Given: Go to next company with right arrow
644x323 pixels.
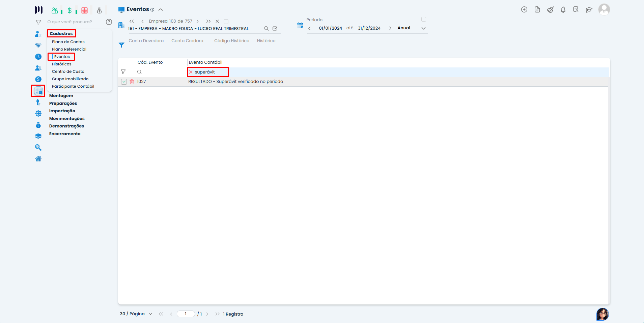Looking at the screenshot, I should pos(197,21).
